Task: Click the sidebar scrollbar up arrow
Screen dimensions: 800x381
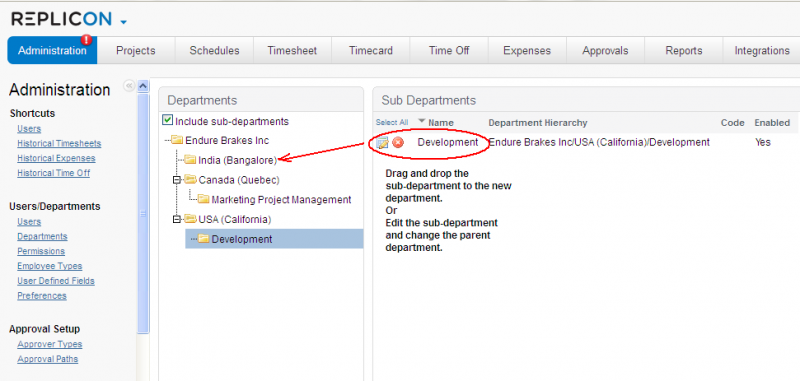Action: 143,86
